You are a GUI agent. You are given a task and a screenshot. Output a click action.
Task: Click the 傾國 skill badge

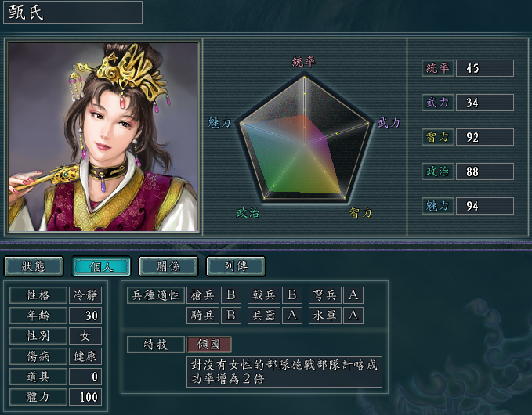tap(209, 345)
